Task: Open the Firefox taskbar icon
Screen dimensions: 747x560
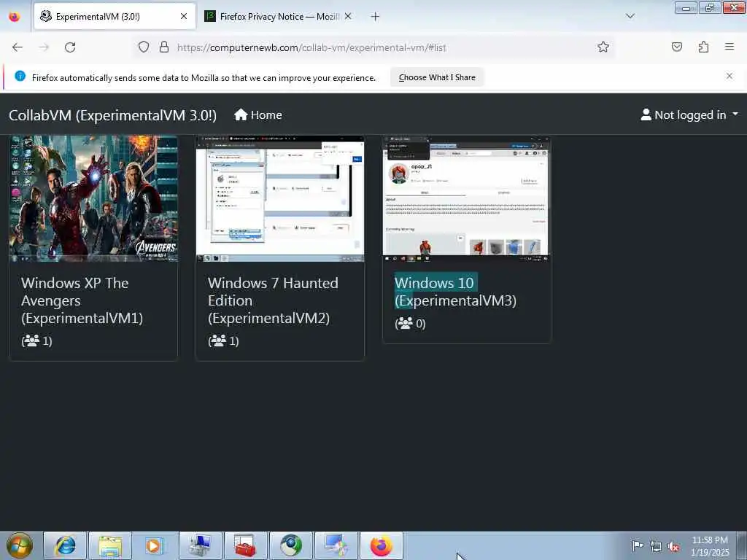Action: coord(381,545)
